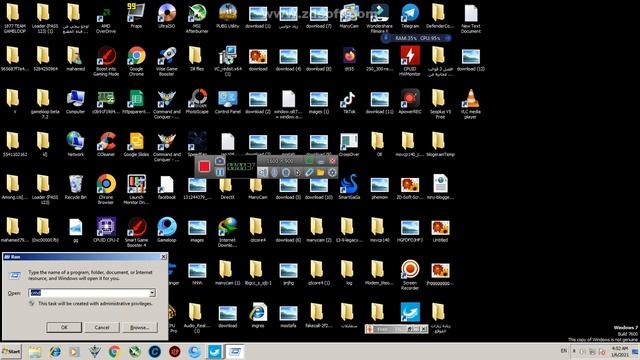Select the MSI Afterburner shortcut
This screenshot has width=640, height=360.
[x=197, y=18]
